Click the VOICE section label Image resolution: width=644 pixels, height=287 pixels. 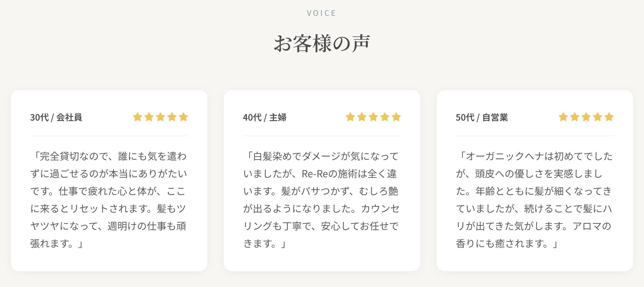[321, 13]
